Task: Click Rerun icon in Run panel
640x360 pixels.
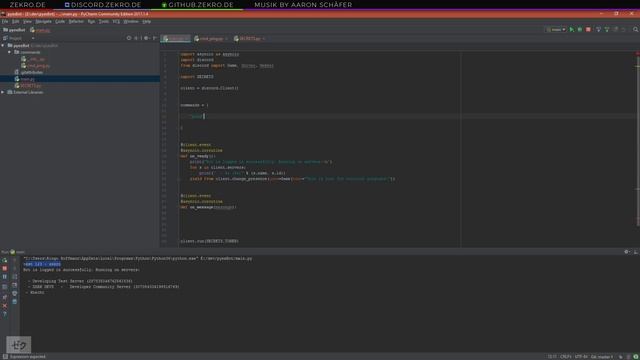Action: 4,260
